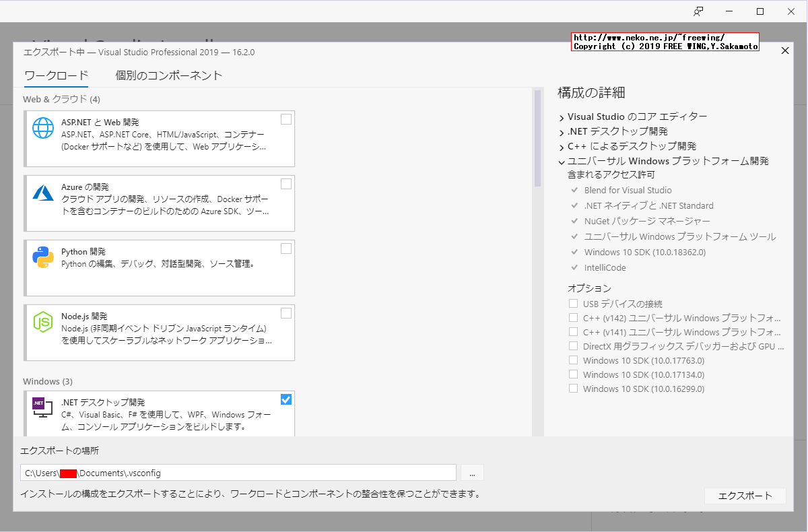808x532 pixels.
Task: Check Windows 10 SDK (10.0.17763.0) option
Action: click(x=573, y=360)
